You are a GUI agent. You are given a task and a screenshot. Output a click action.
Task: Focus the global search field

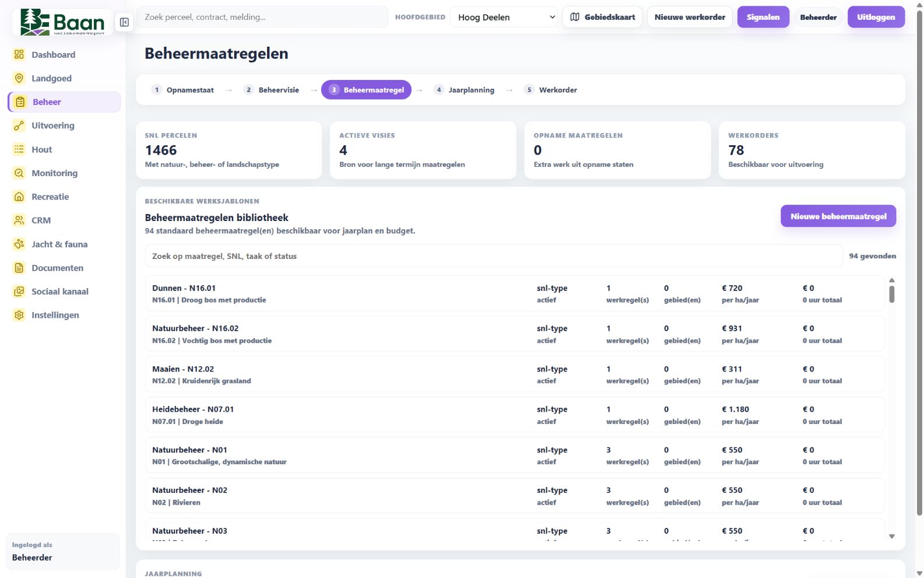click(x=262, y=17)
